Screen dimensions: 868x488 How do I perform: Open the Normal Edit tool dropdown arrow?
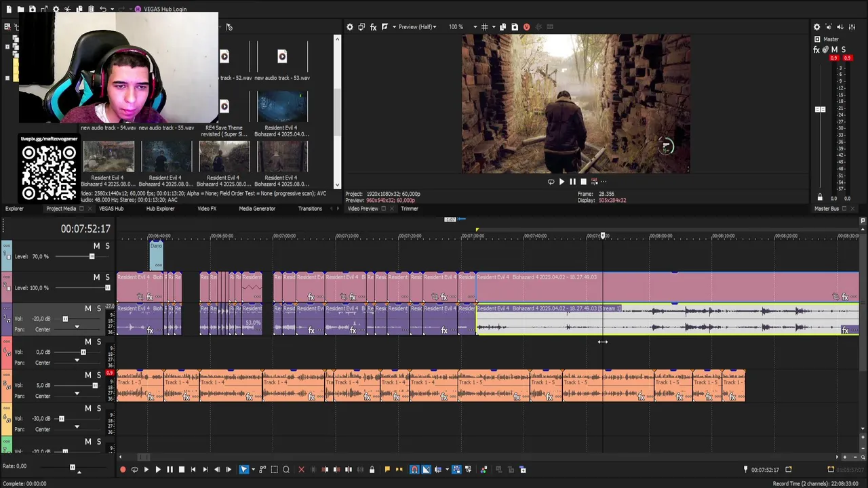253,469
